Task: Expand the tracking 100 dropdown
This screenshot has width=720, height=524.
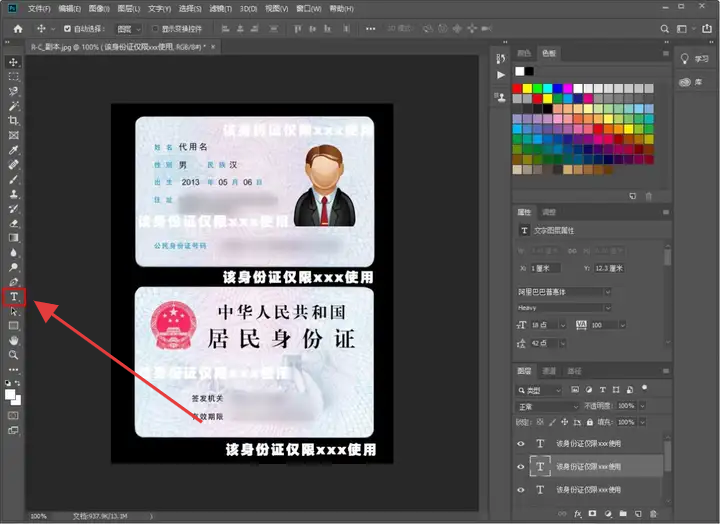Action: pos(623,325)
